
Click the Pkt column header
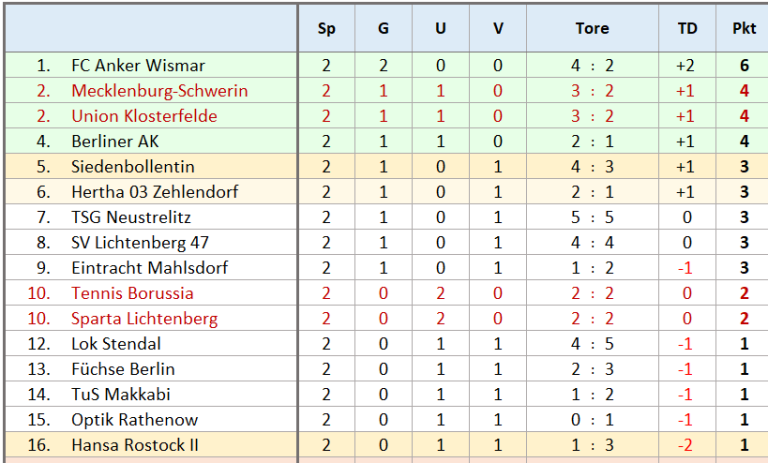(744, 28)
